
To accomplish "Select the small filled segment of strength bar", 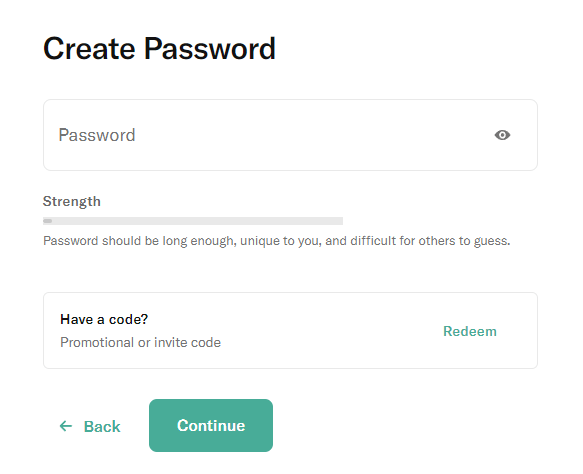I will (x=48, y=221).
